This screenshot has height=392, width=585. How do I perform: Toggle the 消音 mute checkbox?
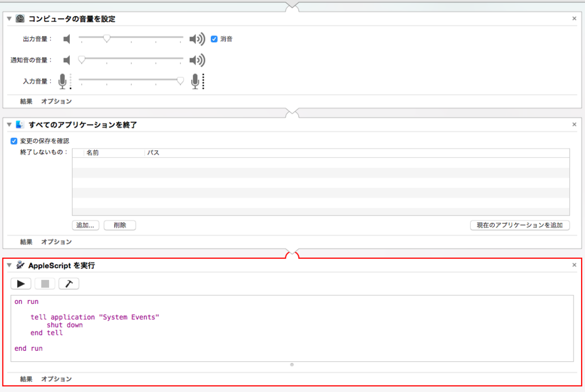(214, 39)
